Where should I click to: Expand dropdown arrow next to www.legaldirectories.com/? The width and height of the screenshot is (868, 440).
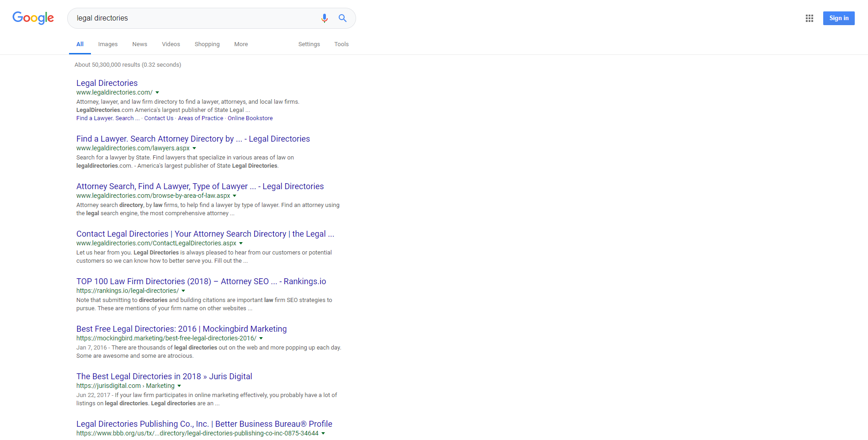[157, 93]
